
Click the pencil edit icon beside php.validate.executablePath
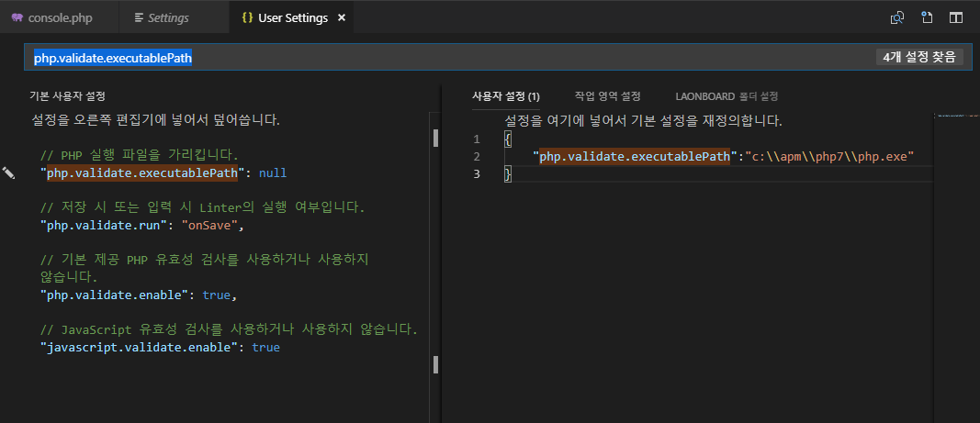click(9, 173)
